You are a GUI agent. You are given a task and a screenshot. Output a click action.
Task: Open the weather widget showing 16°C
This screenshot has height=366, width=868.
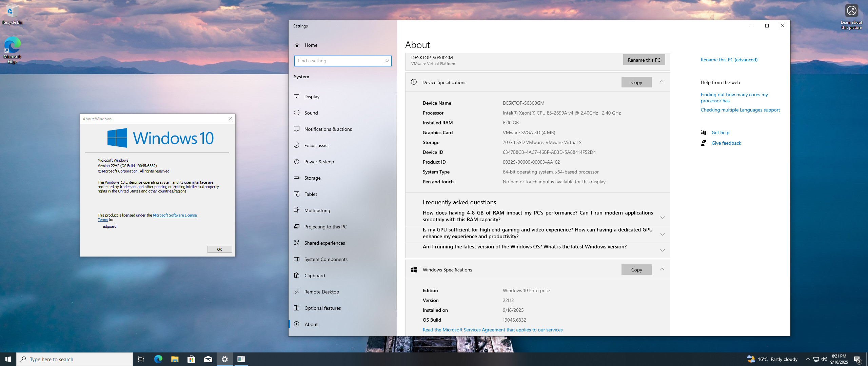point(772,359)
